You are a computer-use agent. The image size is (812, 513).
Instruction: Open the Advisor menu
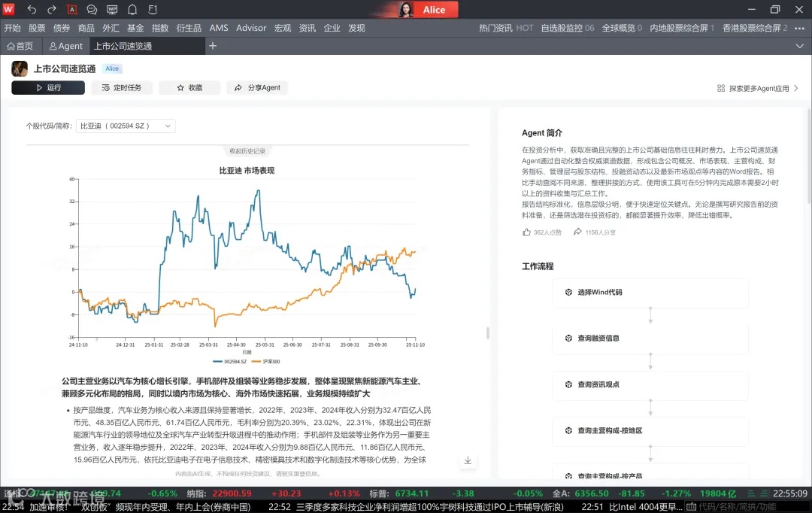[x=251, y=28]
